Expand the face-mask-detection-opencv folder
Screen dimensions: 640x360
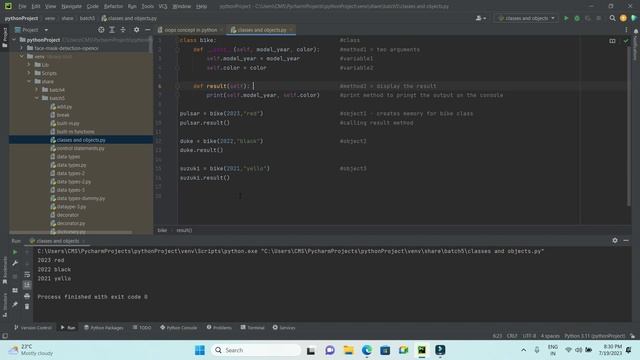[x=22, y=48]
